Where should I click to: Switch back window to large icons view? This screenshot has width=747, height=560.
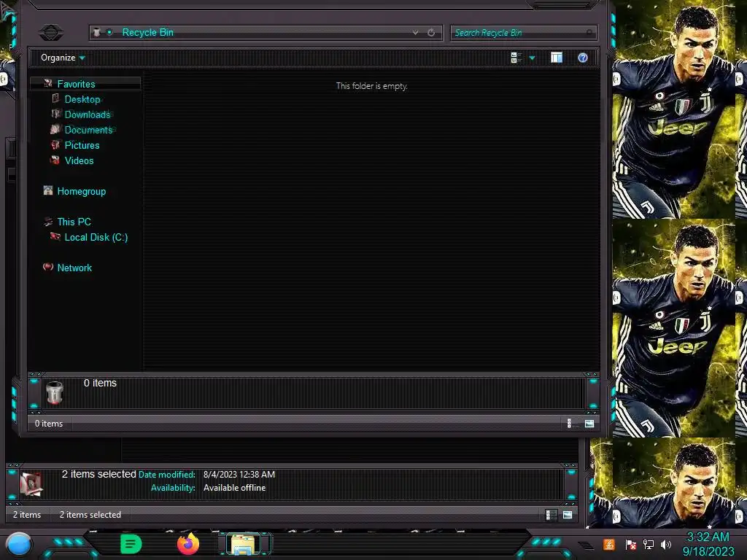pyautogui.click(x=568, y=515)
